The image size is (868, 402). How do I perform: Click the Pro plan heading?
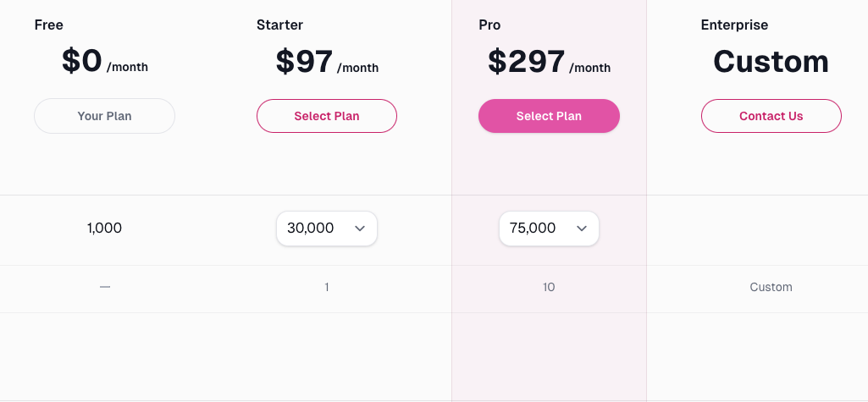(x=489, y=25)
